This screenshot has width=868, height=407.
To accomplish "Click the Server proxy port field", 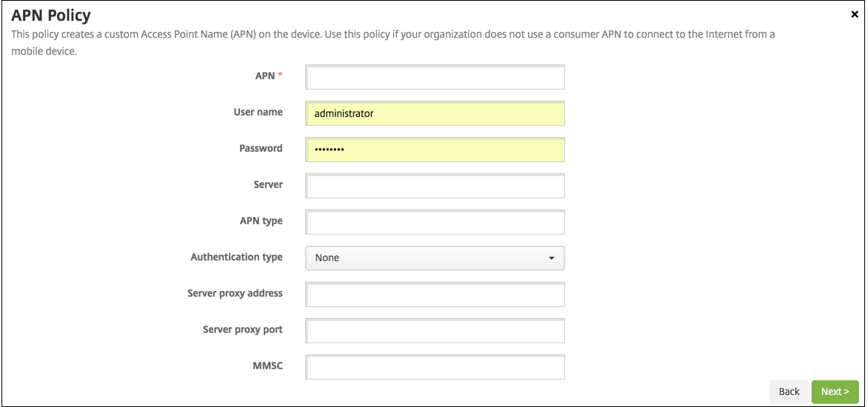I will (435, 331).
